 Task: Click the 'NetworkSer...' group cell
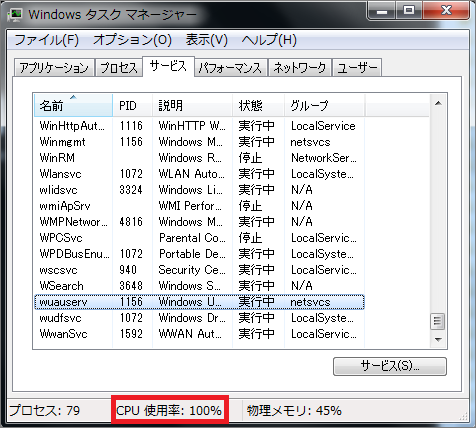pos(324,158)
